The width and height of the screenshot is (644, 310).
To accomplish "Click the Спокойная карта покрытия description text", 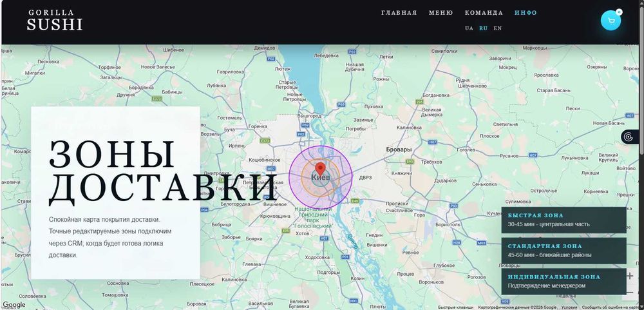I will point(110,237).
